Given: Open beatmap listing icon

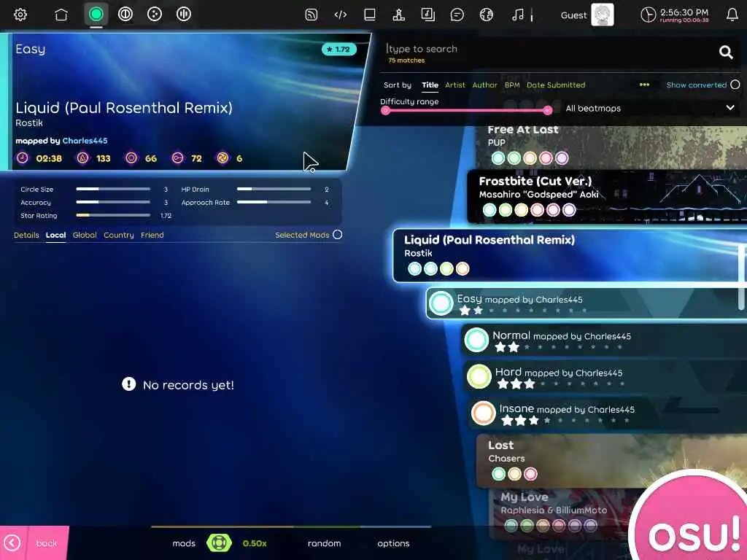Looking at the screenshot, I should click(x=369, y=15).
